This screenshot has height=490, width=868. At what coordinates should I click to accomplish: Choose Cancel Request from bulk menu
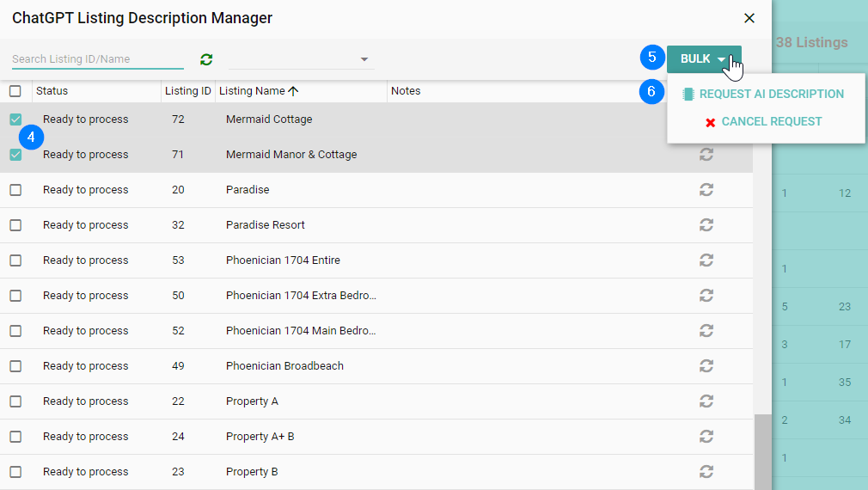click(771, 122)
